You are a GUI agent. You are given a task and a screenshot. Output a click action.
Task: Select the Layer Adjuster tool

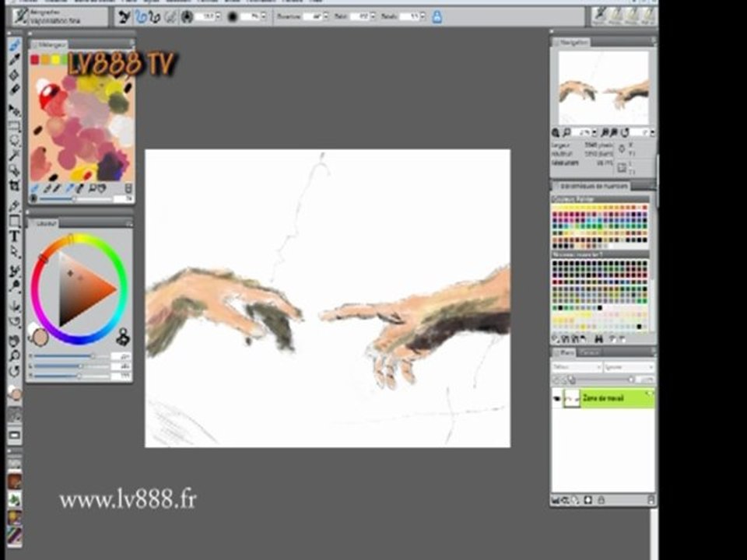point(15,110)
